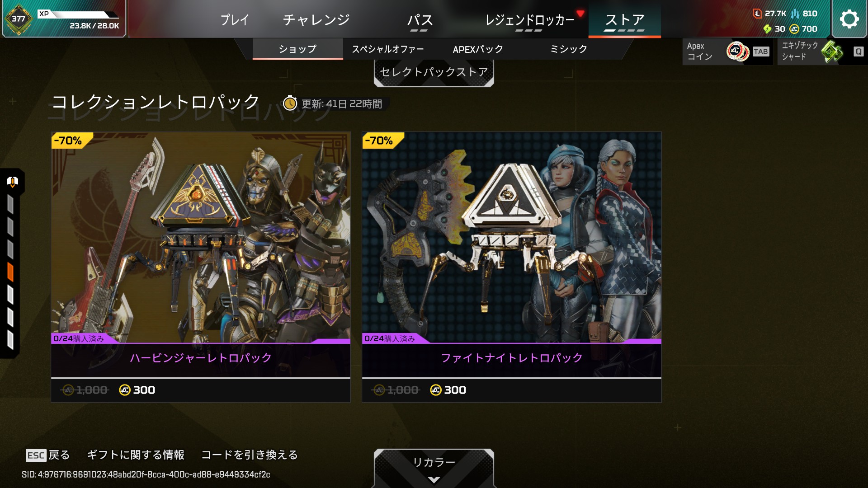The height and width of the screenshot is (488, 868).
Task: Click the store section icon atop sidebar
Action: [x=13, y=182]
